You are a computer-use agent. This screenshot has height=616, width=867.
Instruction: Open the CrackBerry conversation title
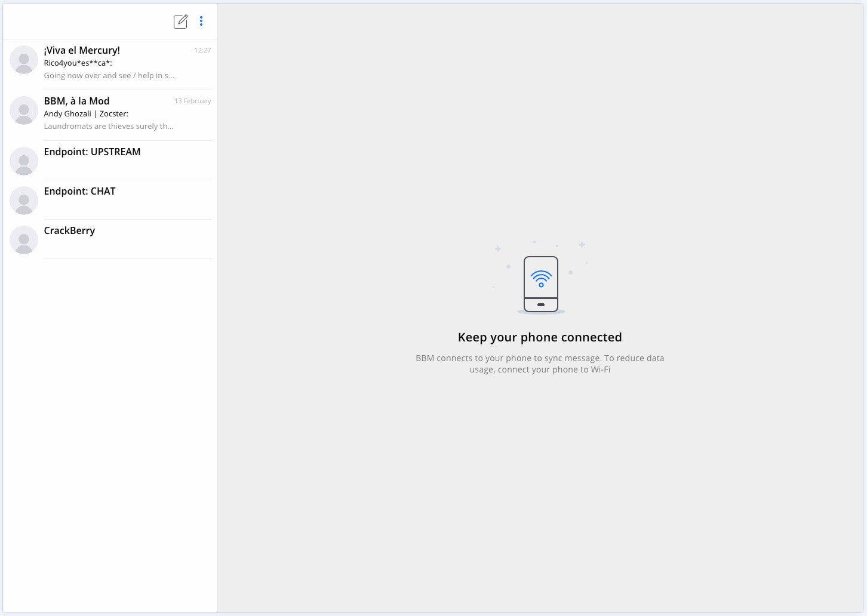[x=69, y=230]
